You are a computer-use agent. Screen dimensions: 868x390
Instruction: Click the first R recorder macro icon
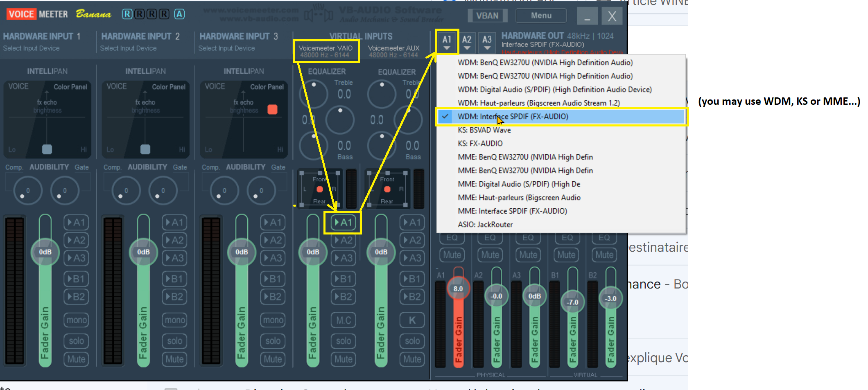127,14
